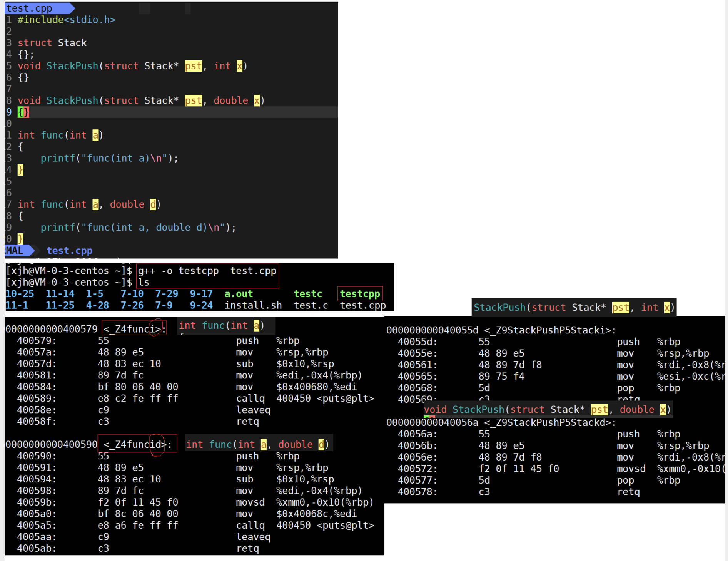Click the '<_Z9StackPushP5Stacki>:' symbol label
The image size is (728, 561).
coord(550,330)
